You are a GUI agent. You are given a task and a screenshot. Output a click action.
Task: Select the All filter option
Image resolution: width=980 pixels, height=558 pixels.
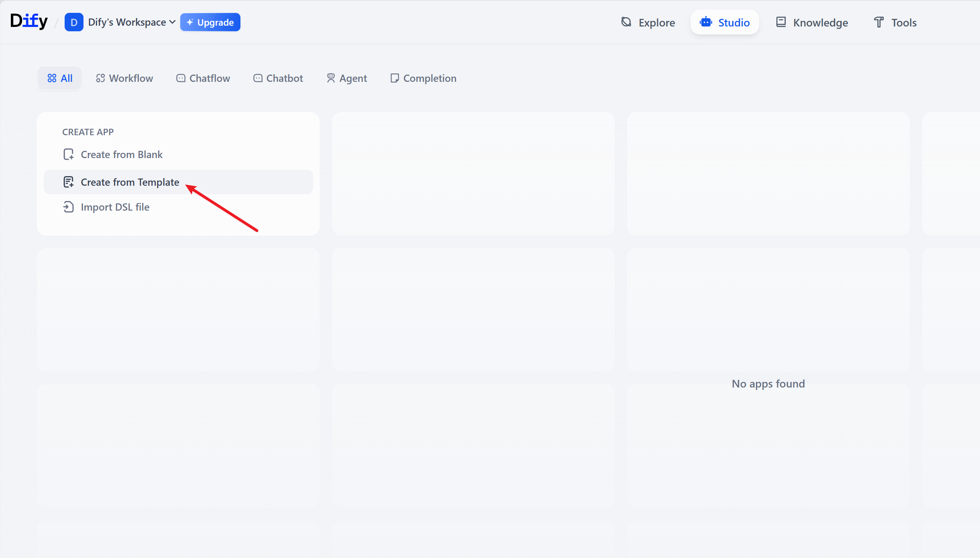tap(59, 78)
